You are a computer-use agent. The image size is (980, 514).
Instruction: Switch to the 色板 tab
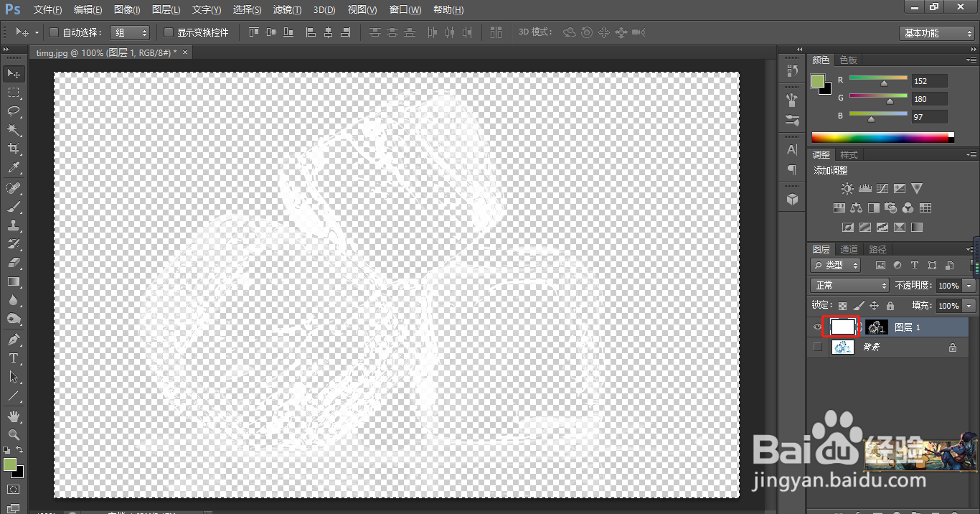(x=849, y=60)
